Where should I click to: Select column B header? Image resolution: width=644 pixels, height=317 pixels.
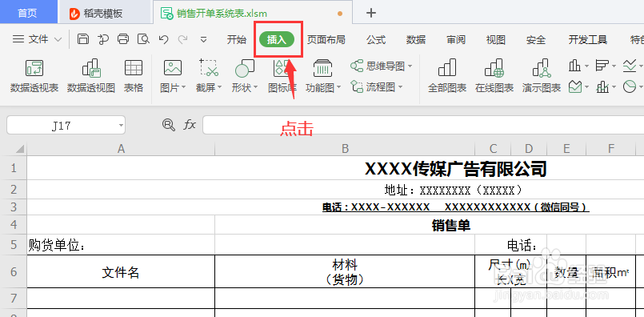(345, 149)
